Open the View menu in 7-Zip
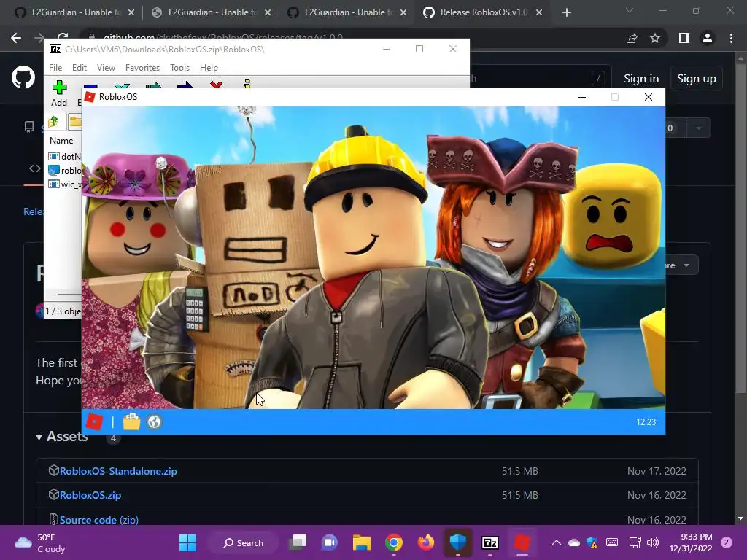The width and height of the screenshot is (747, 560). (x=106, y=68)
